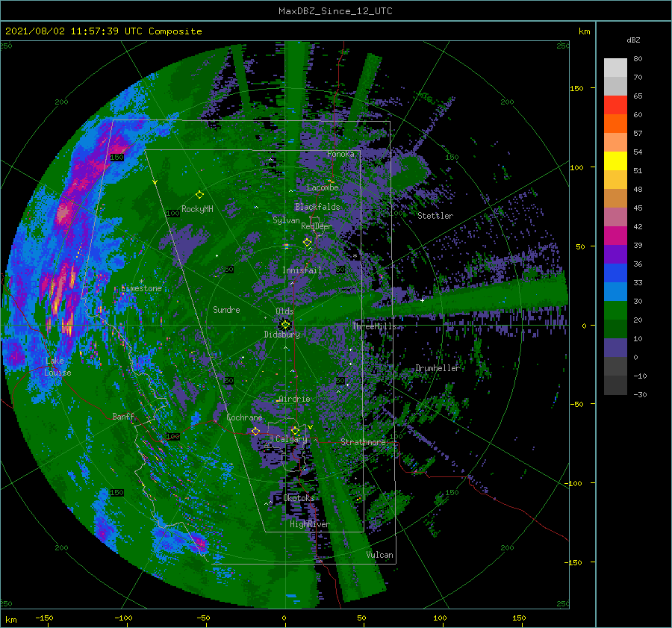Image resolution: width=672 pixels, height=628 pixels.
Task: Click the MaxDBZ_Since_12_UTC title
Action: pos(335,11)
